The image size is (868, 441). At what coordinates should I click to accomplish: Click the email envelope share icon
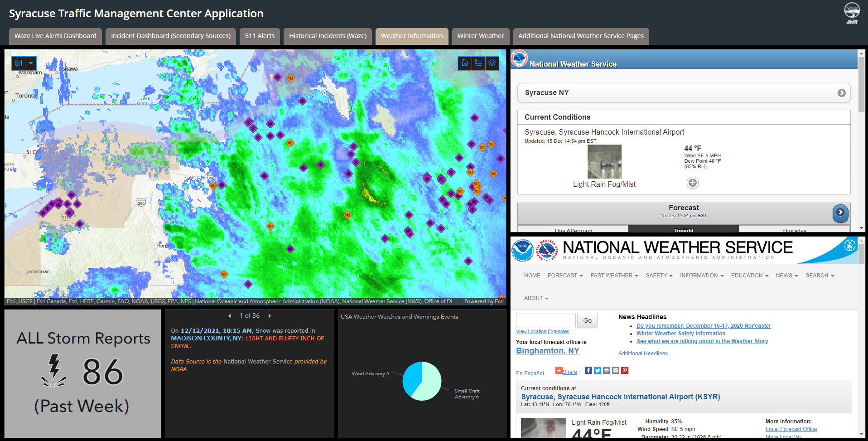click(x=616, y=370)
